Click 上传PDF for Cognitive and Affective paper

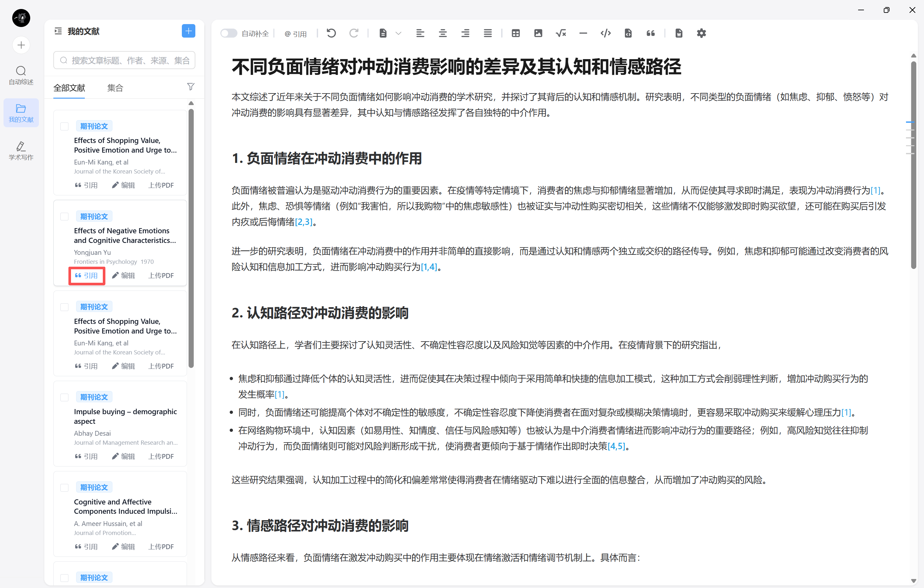tap(161, 547)
